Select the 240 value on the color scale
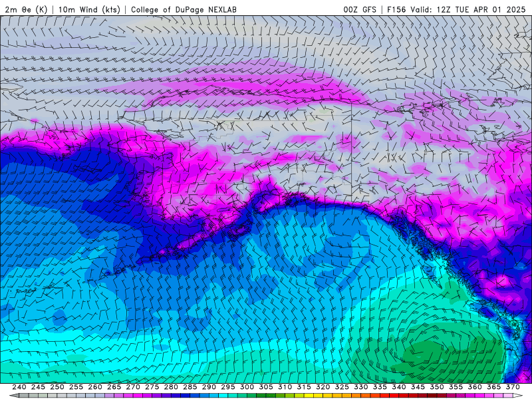This screenshot has width=532, height=399. click(19, 387)
